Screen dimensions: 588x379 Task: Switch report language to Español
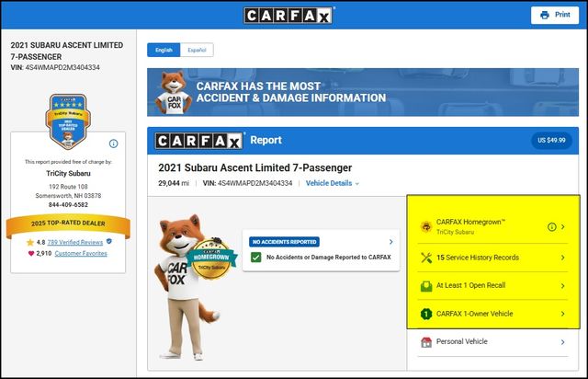(197, 50)
